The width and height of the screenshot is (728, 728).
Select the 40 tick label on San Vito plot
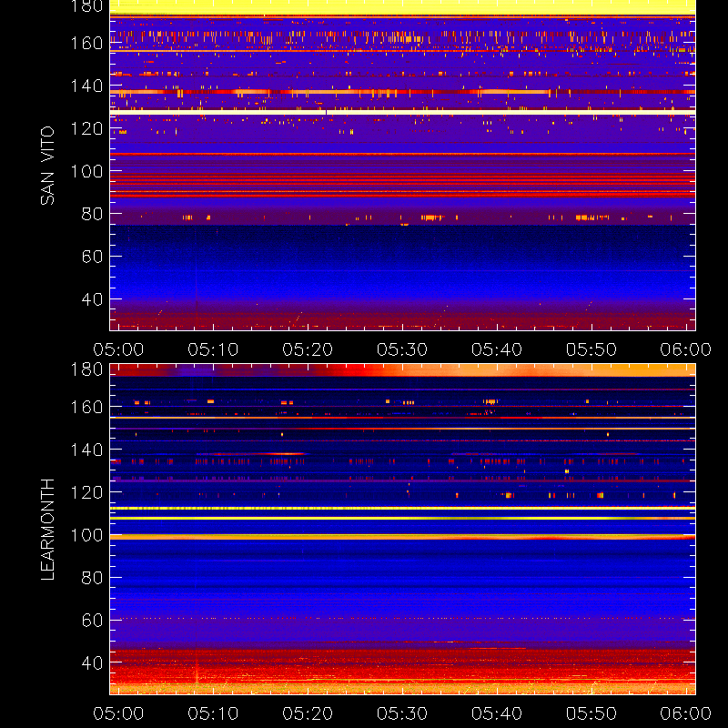[92, 299]
